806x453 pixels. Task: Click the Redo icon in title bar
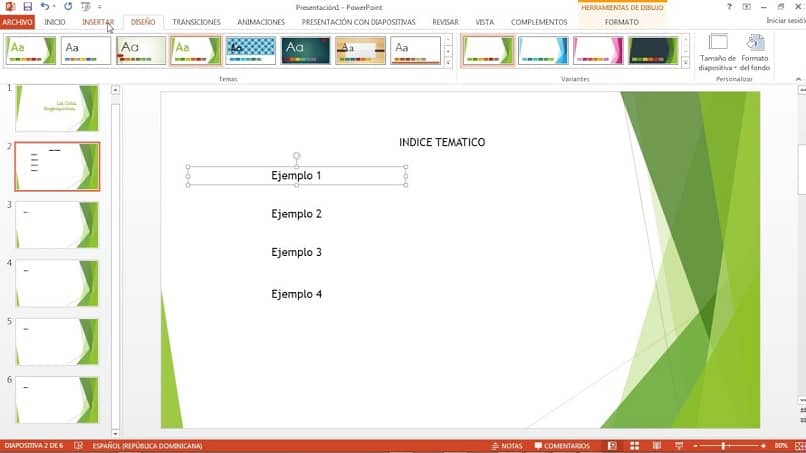[x=68, y=7]
